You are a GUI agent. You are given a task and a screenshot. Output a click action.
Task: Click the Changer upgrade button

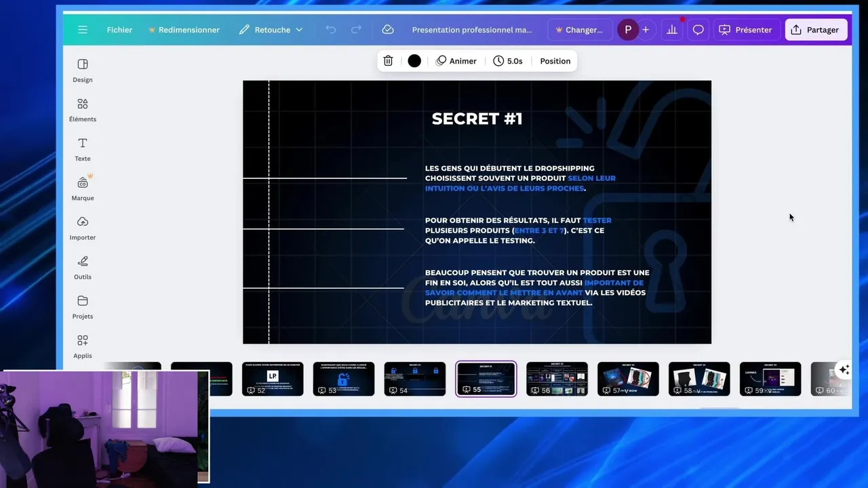(x=579, y=30)
